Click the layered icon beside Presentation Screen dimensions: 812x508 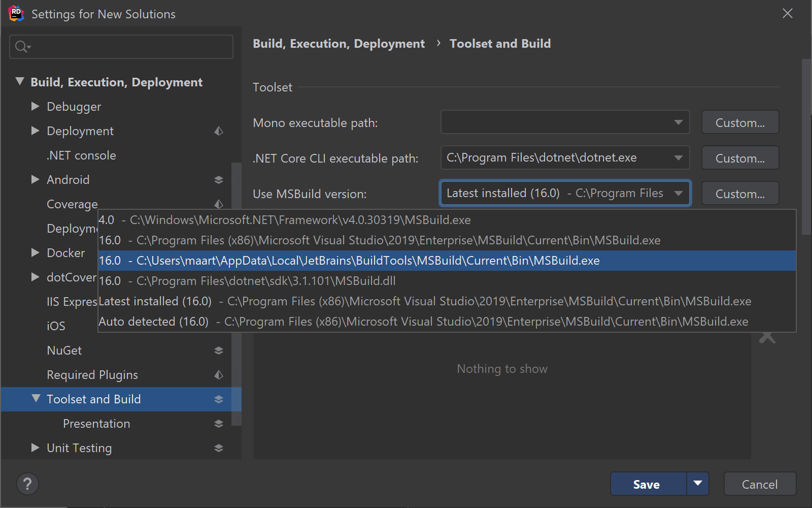[x=219, y=424]
